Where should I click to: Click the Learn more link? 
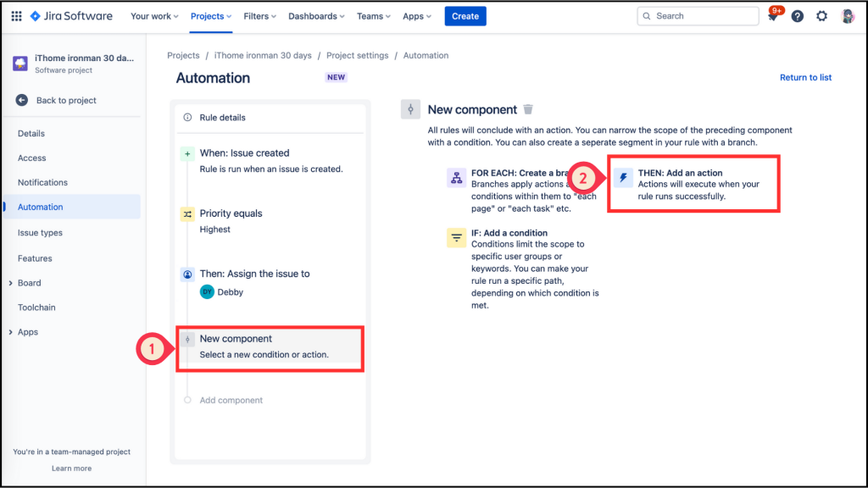71,468
